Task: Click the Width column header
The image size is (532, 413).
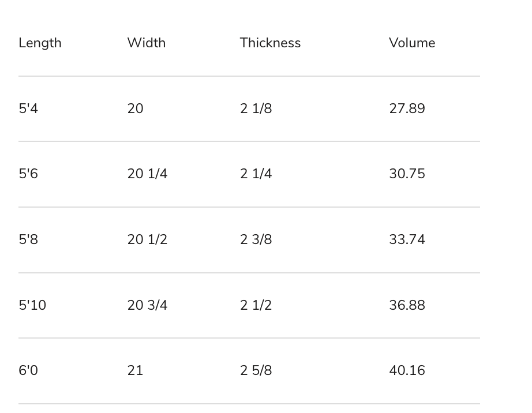Action: (x=146, y=43)
